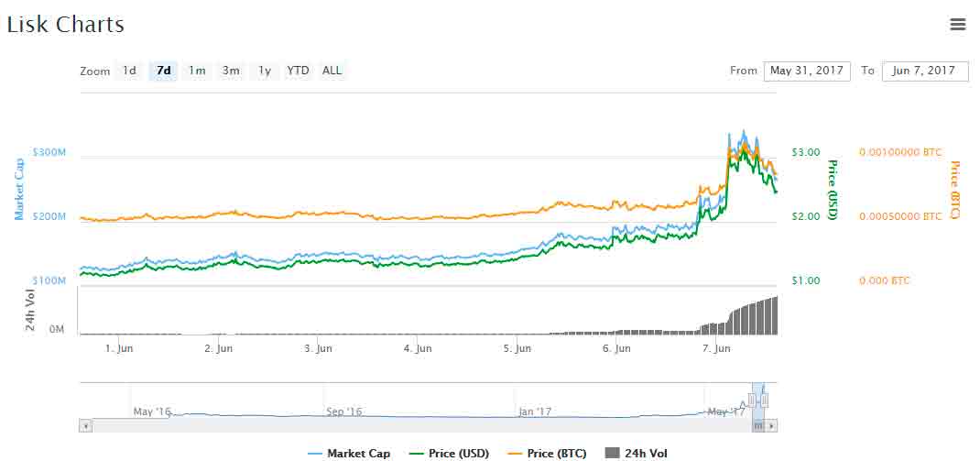Click the $300M market cap axis label
Viewport: 980px width, 461px height.
click(x=49, y=152)
